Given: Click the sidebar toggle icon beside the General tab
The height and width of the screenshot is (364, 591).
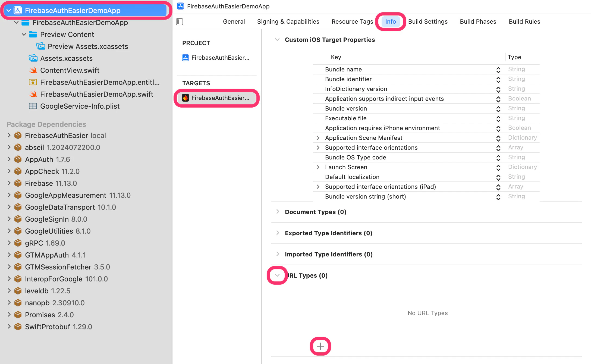Looking at the screenshot, I should [180, 22].
